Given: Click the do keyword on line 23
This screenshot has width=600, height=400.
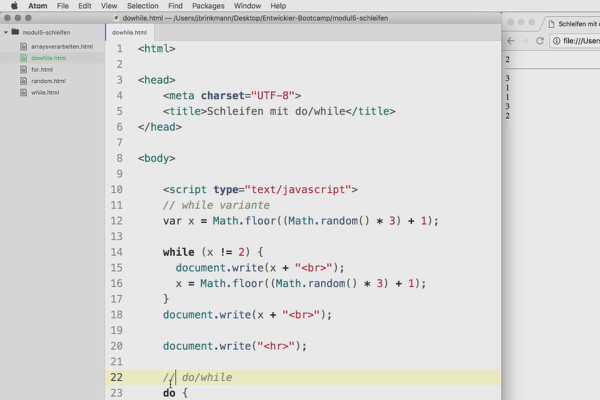Looking at the screenshot, I should coord(169,393).
